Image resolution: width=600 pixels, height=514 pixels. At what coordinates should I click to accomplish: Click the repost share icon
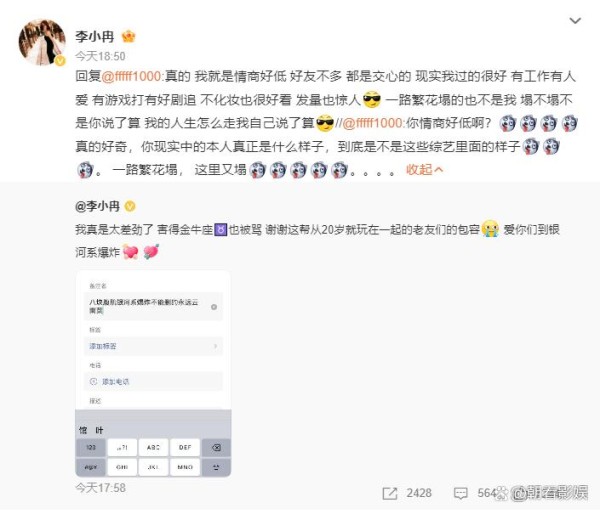[390, 493]
